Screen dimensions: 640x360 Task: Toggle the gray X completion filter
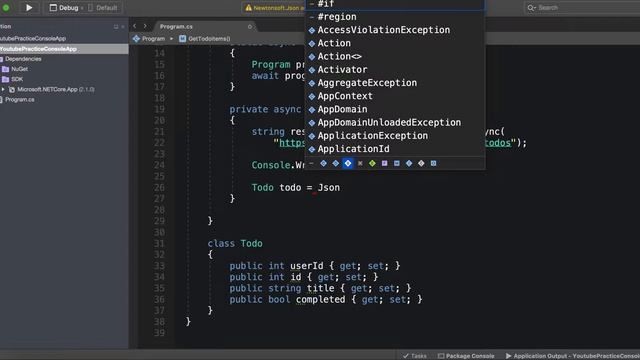[x=360, y=163]
